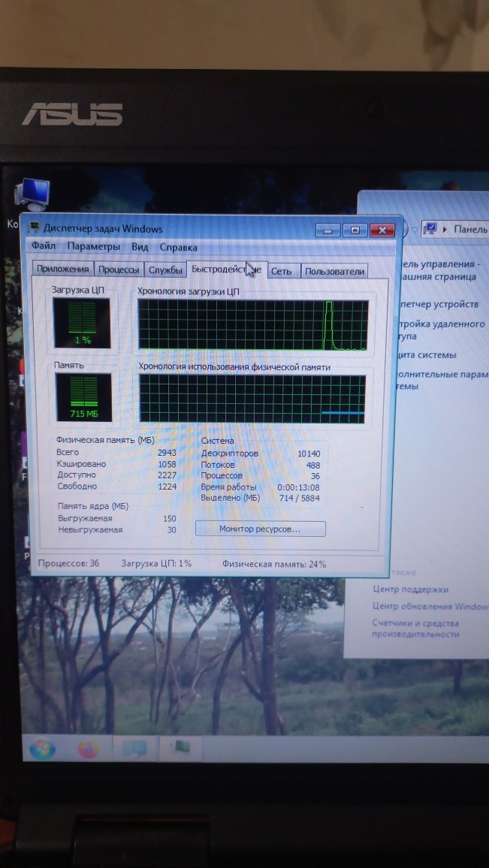Click the Task Manager title bar icon
This screenshot has width=489, height=868.
tap(35, 228)
